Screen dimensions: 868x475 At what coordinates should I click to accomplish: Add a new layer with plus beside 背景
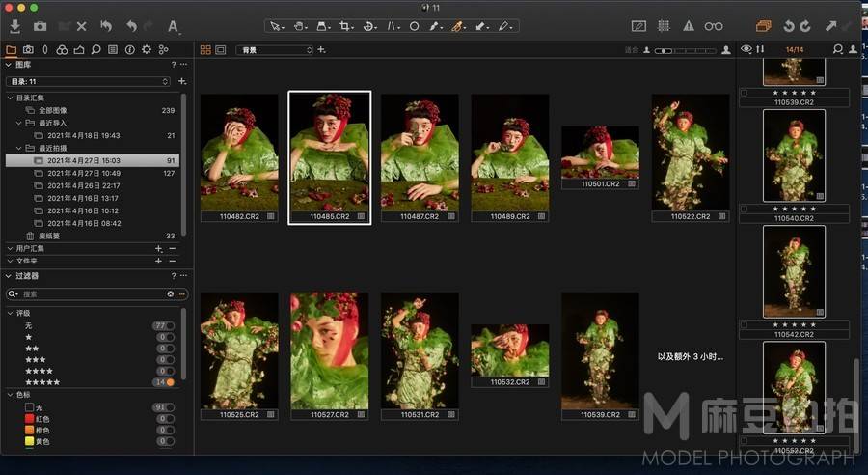click(321, 50)
